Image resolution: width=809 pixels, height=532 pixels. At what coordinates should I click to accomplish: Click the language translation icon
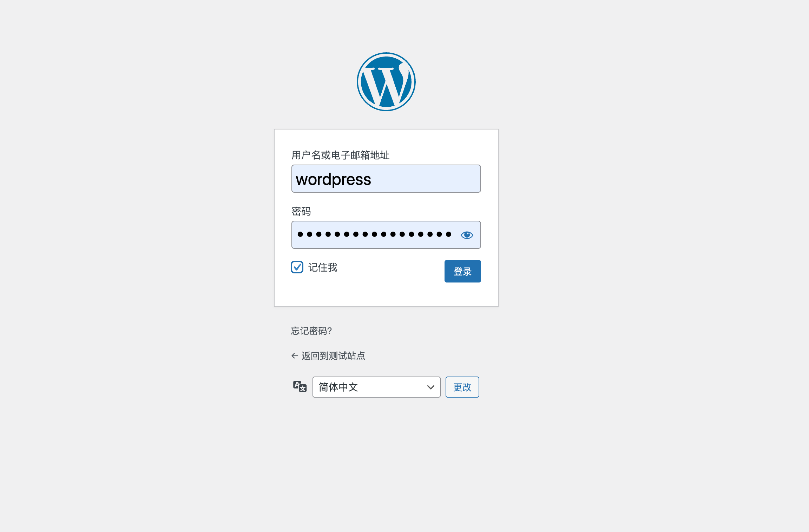coord(300,386)
